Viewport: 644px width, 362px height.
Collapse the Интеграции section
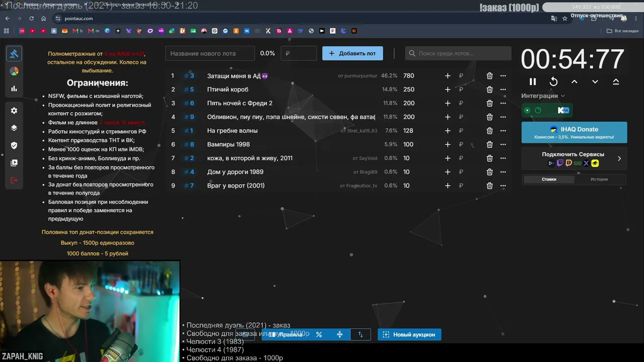(x=543, y=96)
